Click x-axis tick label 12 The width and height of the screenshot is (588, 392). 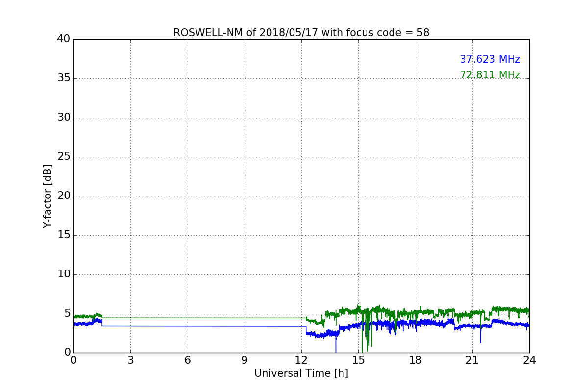(x=301, y=360)
